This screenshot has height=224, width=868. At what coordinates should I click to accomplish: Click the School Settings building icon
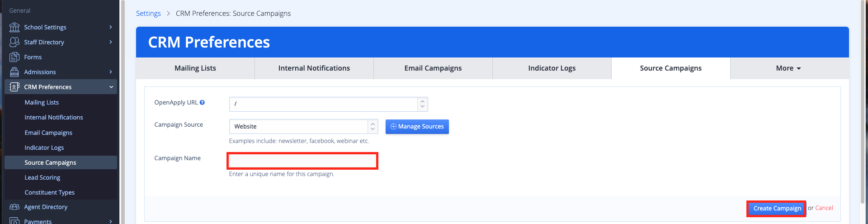[x=14, y=27]
